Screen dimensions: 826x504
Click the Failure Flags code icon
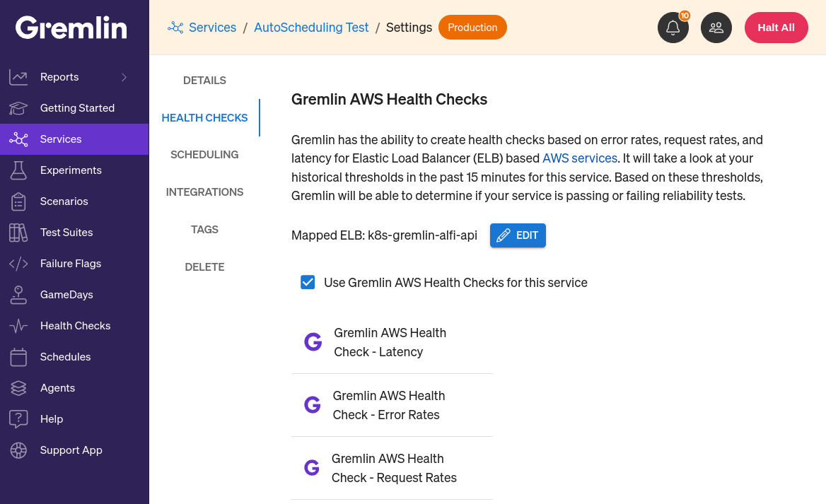(18, 264)
